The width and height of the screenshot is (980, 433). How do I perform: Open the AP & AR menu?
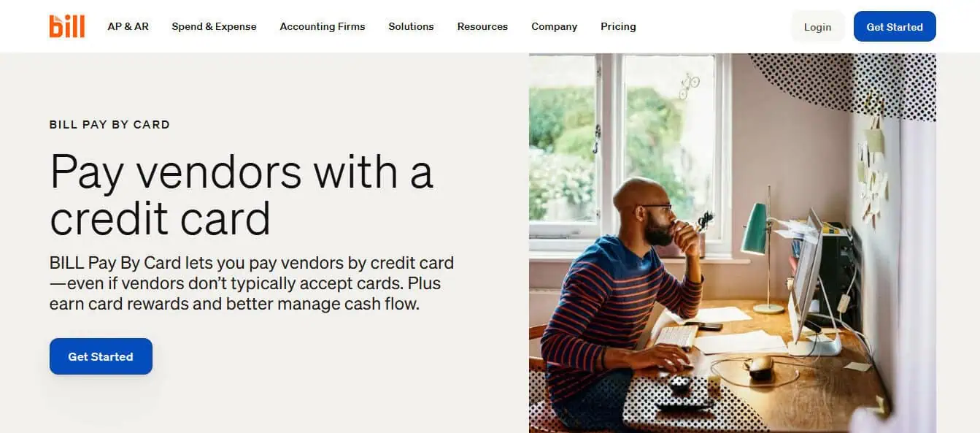coord(128,26)
